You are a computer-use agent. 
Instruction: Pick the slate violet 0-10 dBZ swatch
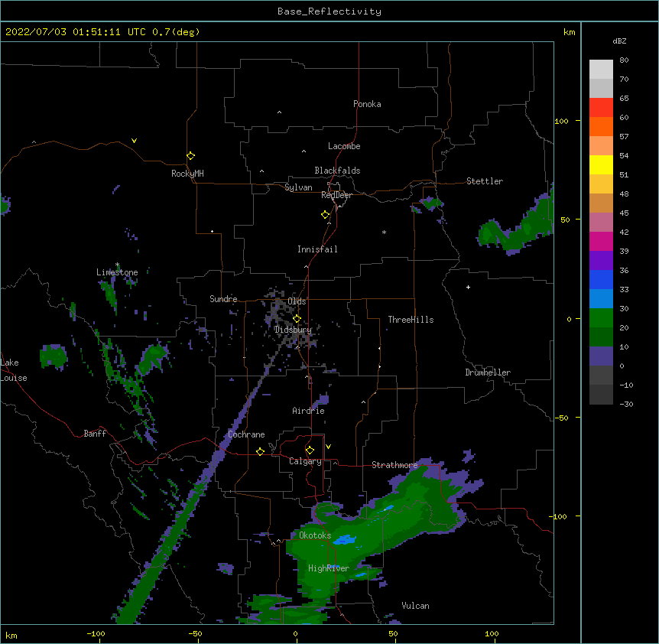[601, 356]
